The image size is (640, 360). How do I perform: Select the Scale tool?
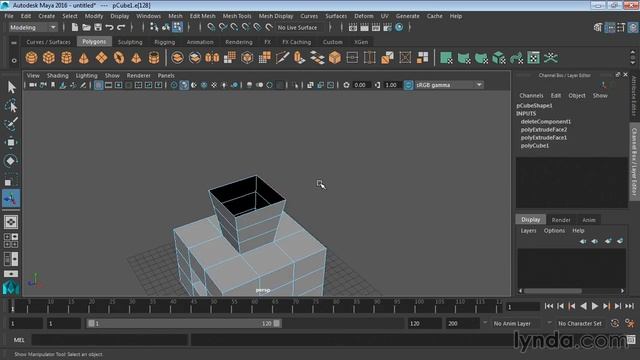point(11,180)
